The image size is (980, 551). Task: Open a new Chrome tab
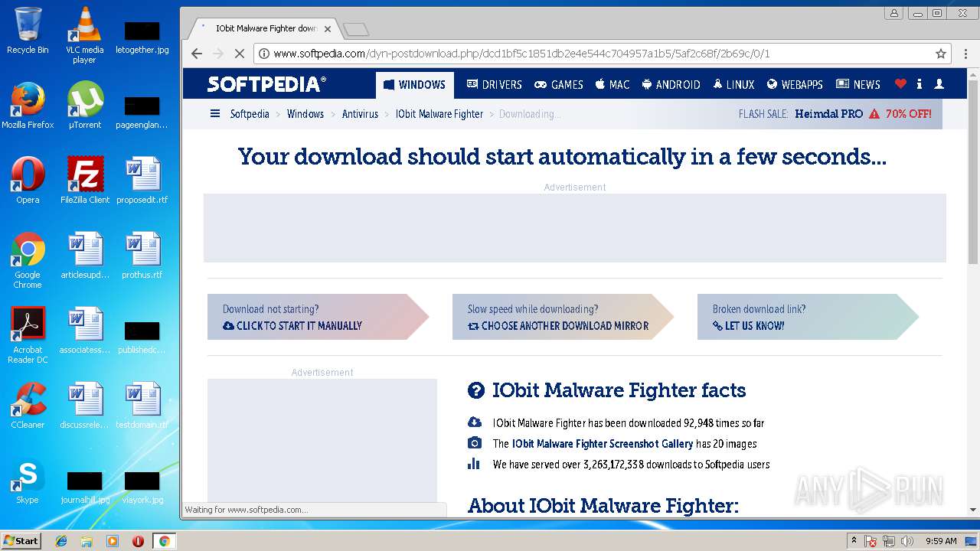coord(356,29)
